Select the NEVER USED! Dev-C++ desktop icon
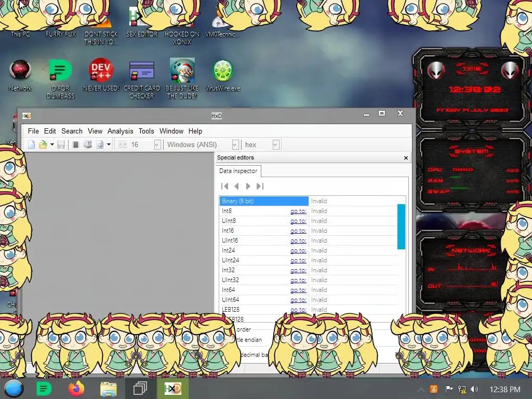This screenshot has height=399, width=532. click(101, 75)
